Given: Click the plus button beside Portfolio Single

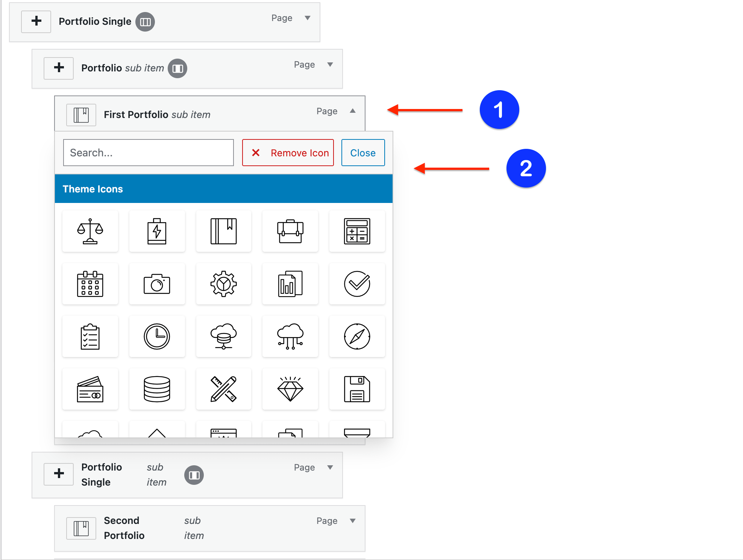Looking at the screenshot, I should tap(36, 21).
